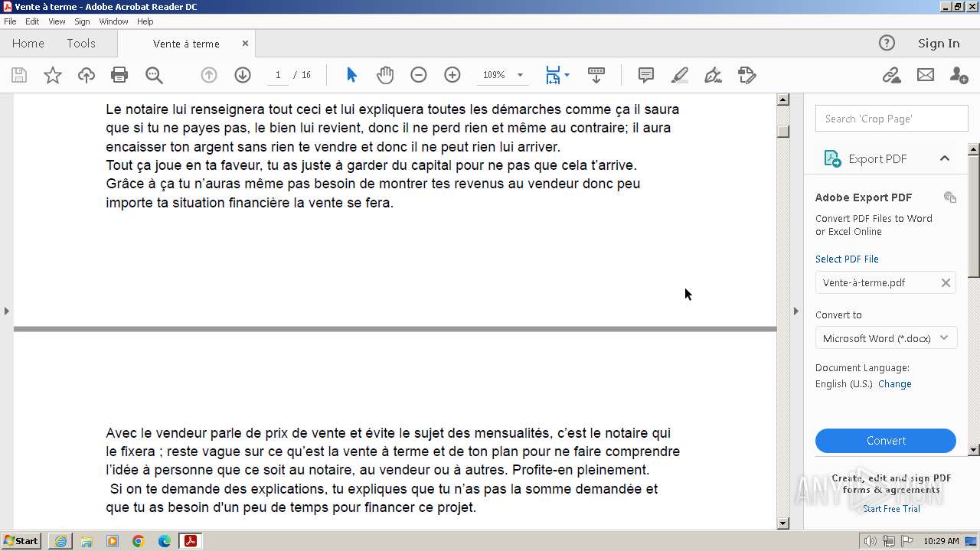Click the scrolling mode keyboard icon
This screenshot has height=551, width=980.
coord(596,75)
